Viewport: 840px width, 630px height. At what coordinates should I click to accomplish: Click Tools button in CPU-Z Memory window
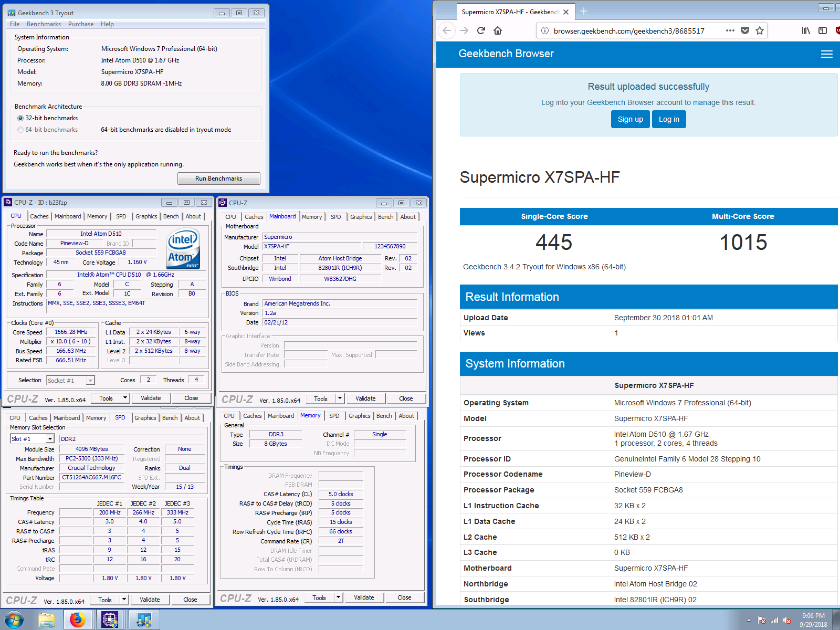point(319,597)
